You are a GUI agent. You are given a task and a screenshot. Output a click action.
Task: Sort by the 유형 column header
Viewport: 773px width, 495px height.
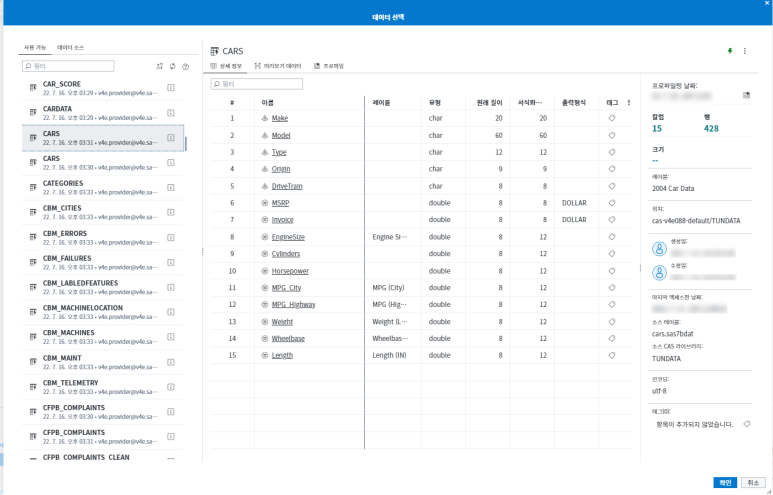435,103
